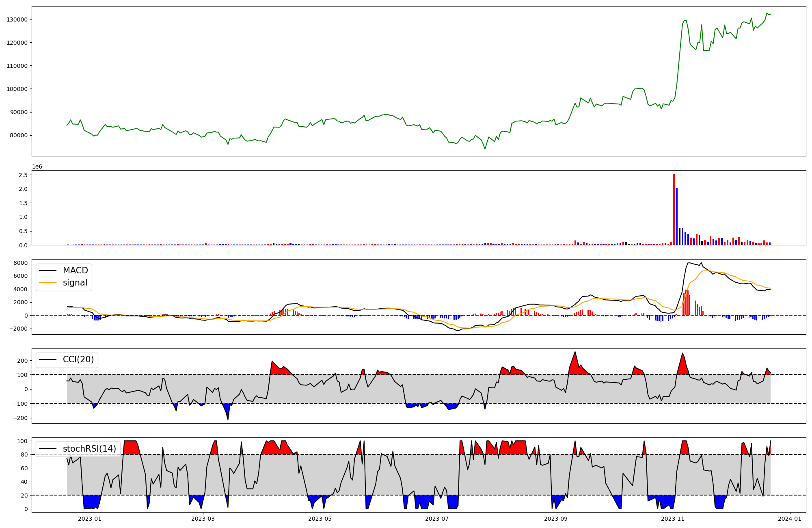This screenshot has width=812, height=528.
Task: Click the 200 CCI axis tick label
Action: pyautogui.click(x=23, y=361)
